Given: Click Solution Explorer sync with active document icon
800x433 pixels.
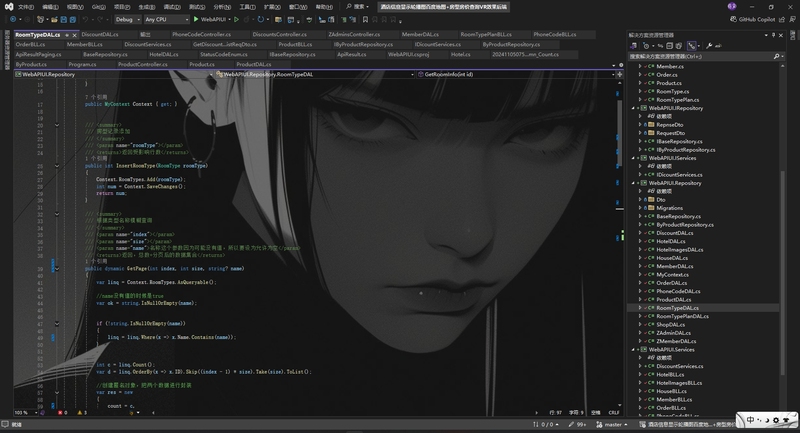Looking at the screenshot, I should click(660, 45).
